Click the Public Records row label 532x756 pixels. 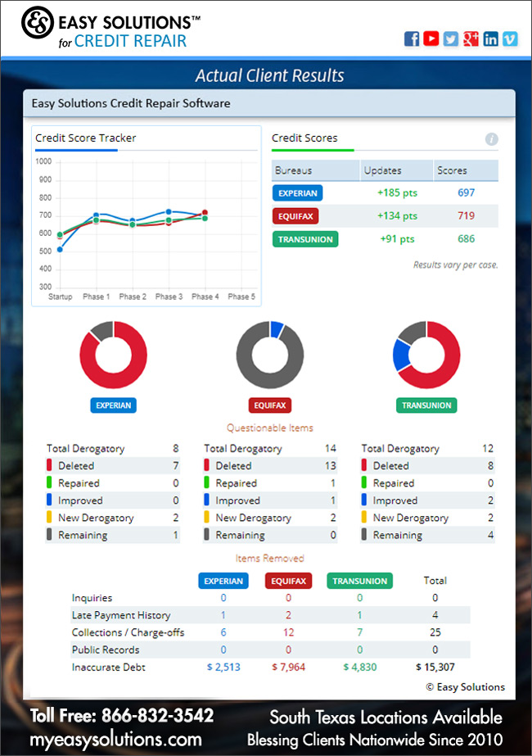pos(106,650)
